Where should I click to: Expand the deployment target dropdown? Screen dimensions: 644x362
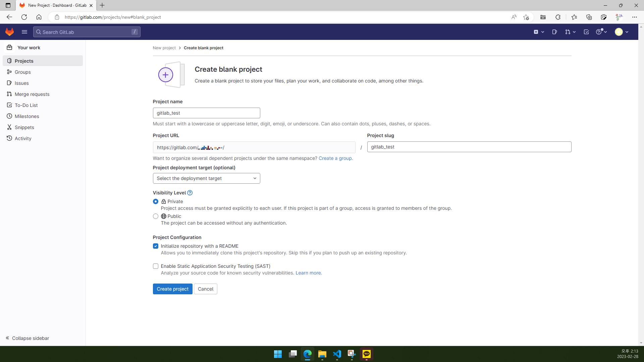[207, 178]
